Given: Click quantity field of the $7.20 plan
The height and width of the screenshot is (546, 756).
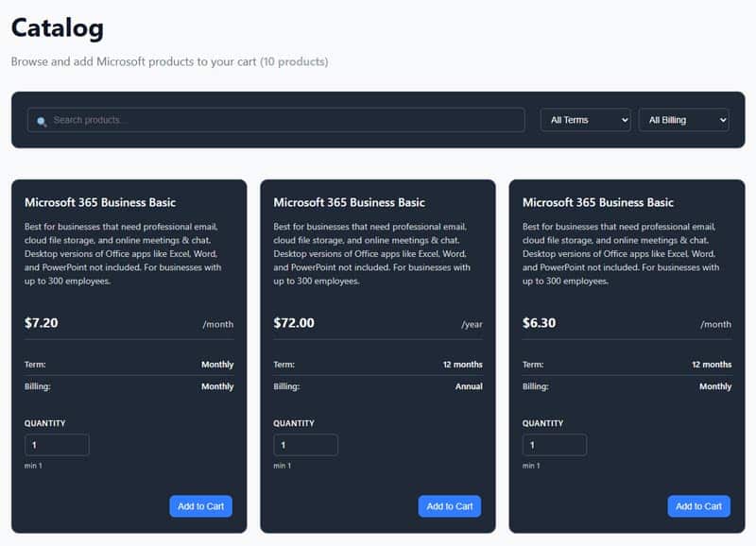Looking at the screenshot, I should click(57, 445).
